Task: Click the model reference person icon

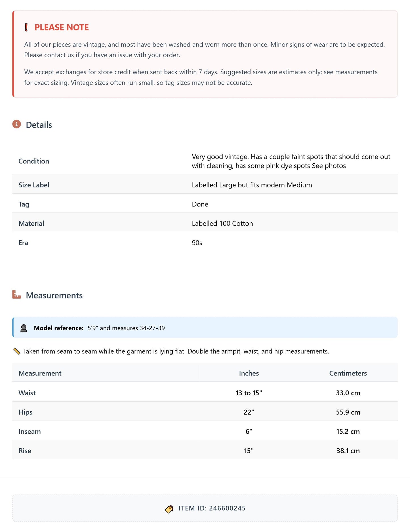Action: [x=24, y=328]
